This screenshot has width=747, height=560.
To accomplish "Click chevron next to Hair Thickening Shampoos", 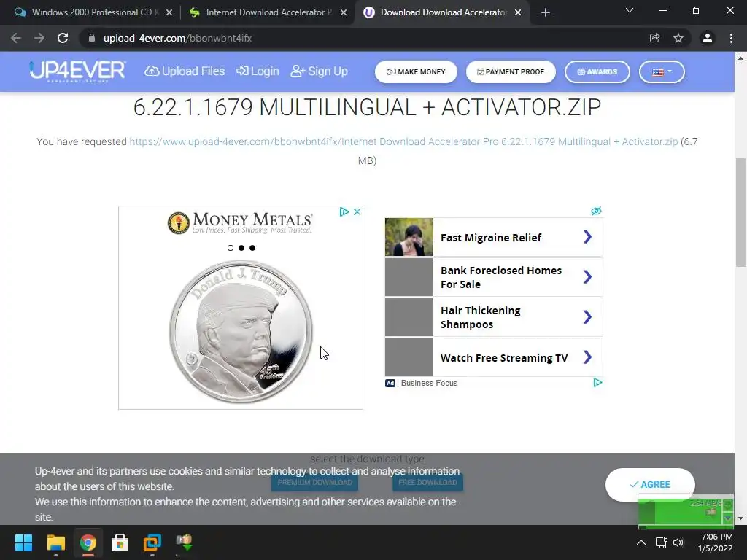I will (587, 317).
